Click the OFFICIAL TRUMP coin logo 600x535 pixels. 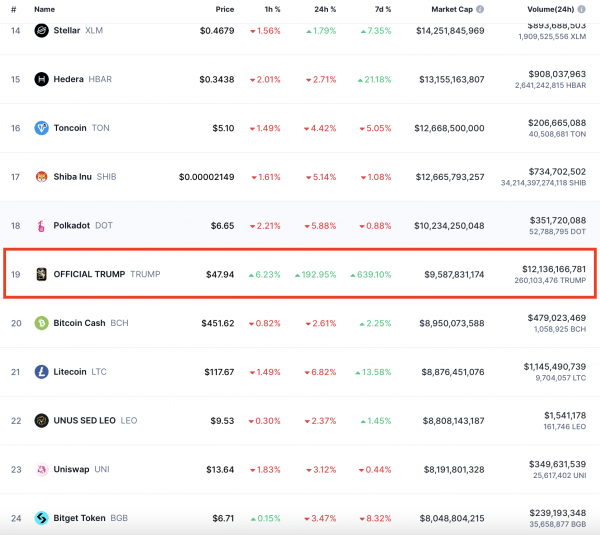(x=42, y=274)
